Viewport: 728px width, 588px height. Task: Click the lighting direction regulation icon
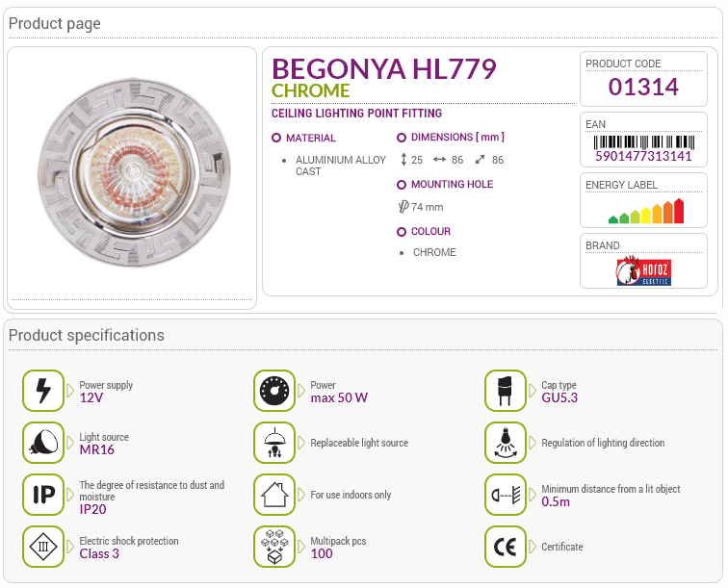tap(506, 443)
